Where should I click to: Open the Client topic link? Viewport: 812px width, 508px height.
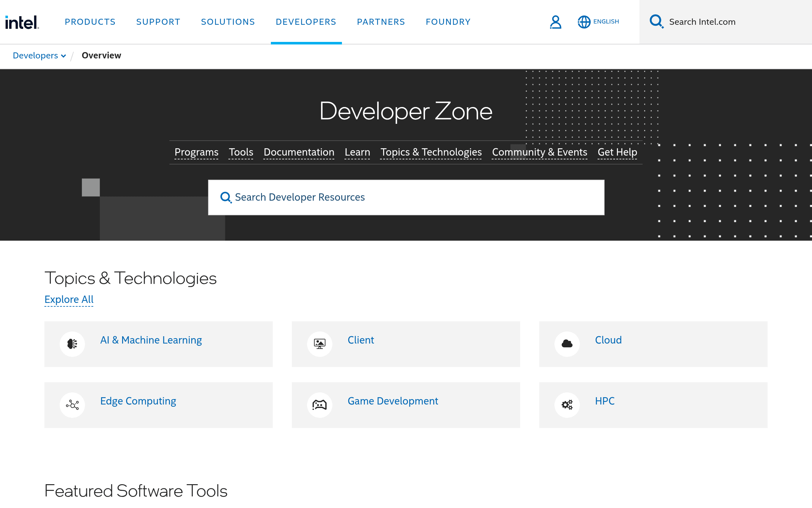coord(361,340)
